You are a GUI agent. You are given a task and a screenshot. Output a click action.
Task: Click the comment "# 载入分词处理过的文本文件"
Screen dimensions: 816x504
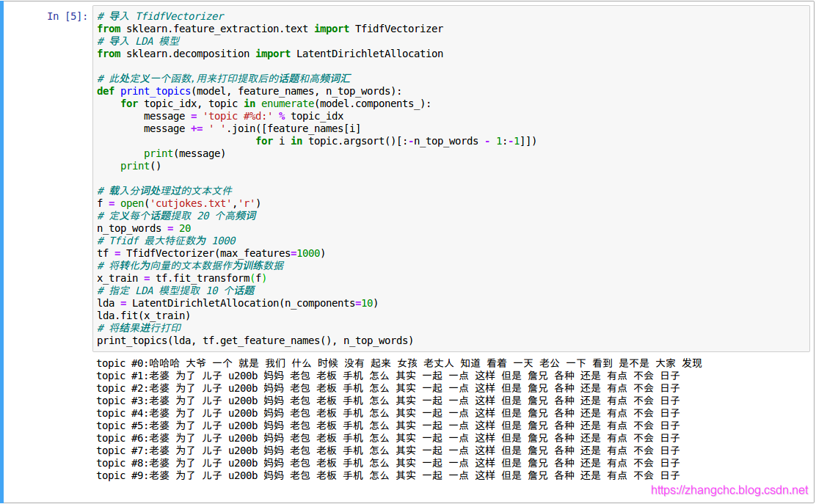click(164, 191)
